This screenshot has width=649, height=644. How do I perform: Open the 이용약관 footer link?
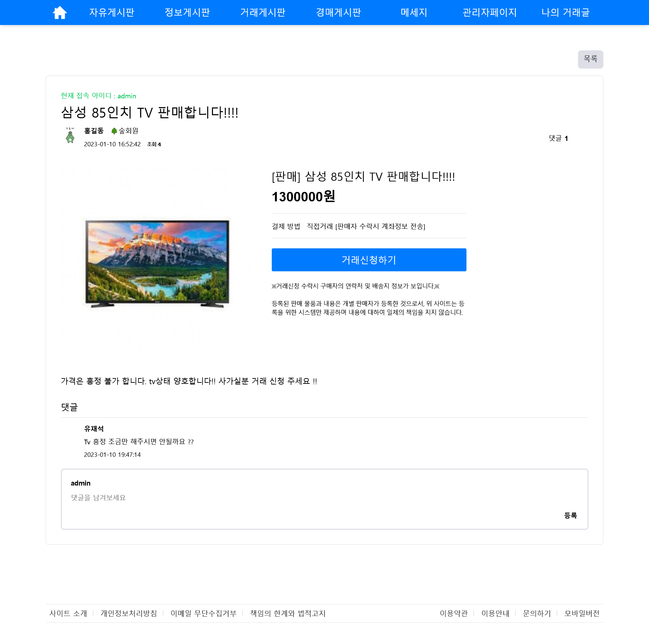click(454, 613)
